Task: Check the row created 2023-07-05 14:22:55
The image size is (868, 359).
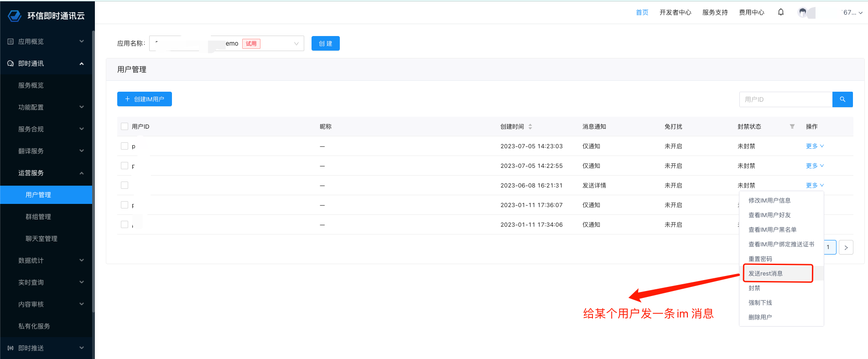Action: pyautogui.click(x=125, y=166)
